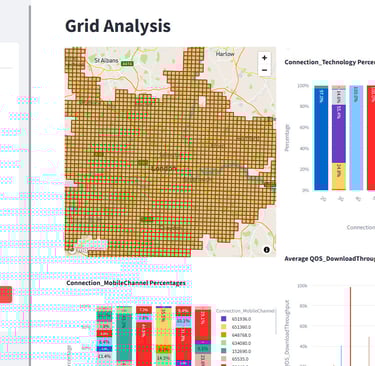Hide the 152690.0 channel series
This screenshot has width=375, height=366.
point(237,351)
